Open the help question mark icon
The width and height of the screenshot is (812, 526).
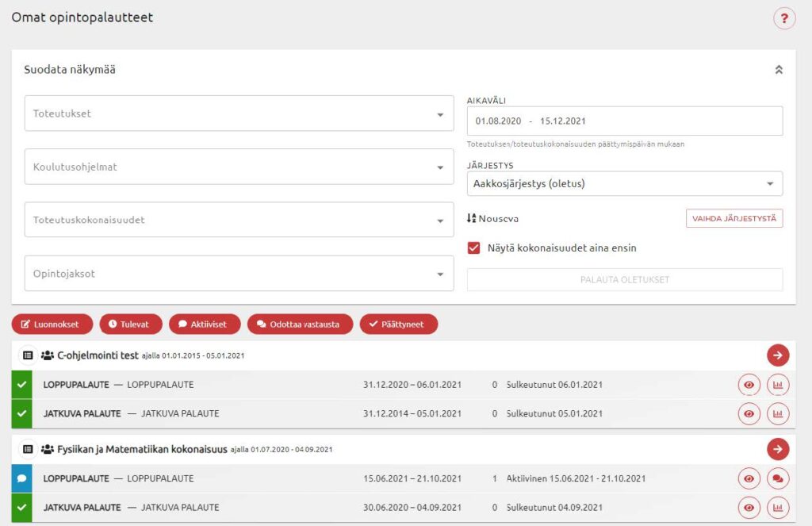(783, 19)
